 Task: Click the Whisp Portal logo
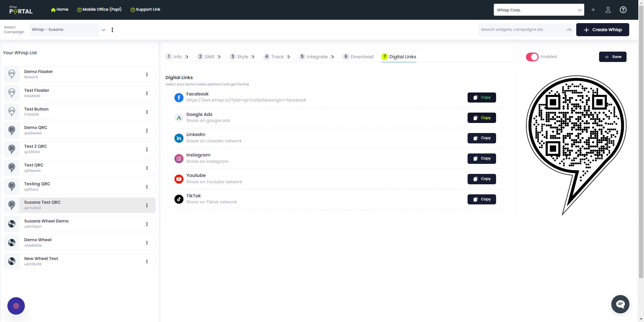[x=21, y=10]
